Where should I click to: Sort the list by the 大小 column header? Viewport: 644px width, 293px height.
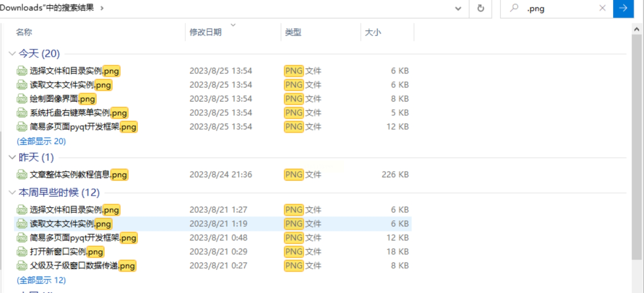click(x=373, y=33)
